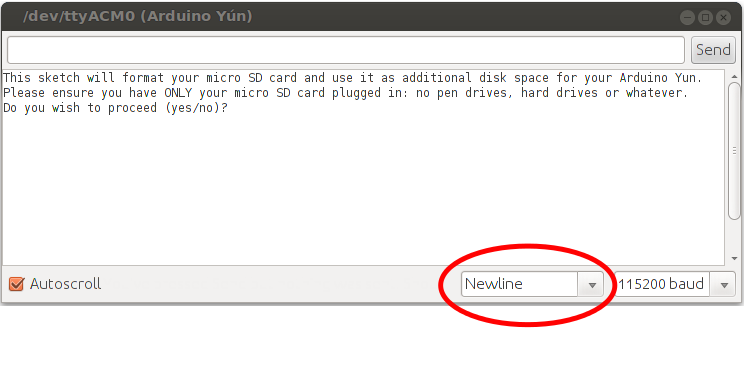Click the vertical scrollbar thumb
744x370 pixels.
(x=735, y=151)
